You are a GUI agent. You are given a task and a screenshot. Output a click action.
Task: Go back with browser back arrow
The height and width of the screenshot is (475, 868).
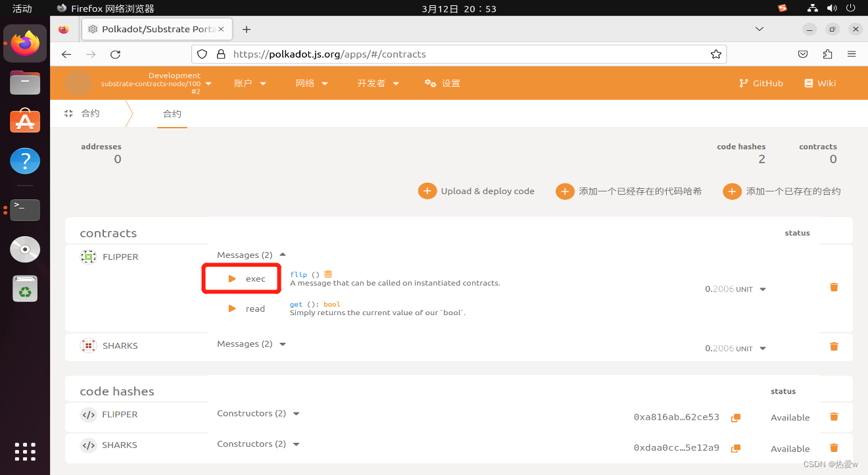(66, 55)
